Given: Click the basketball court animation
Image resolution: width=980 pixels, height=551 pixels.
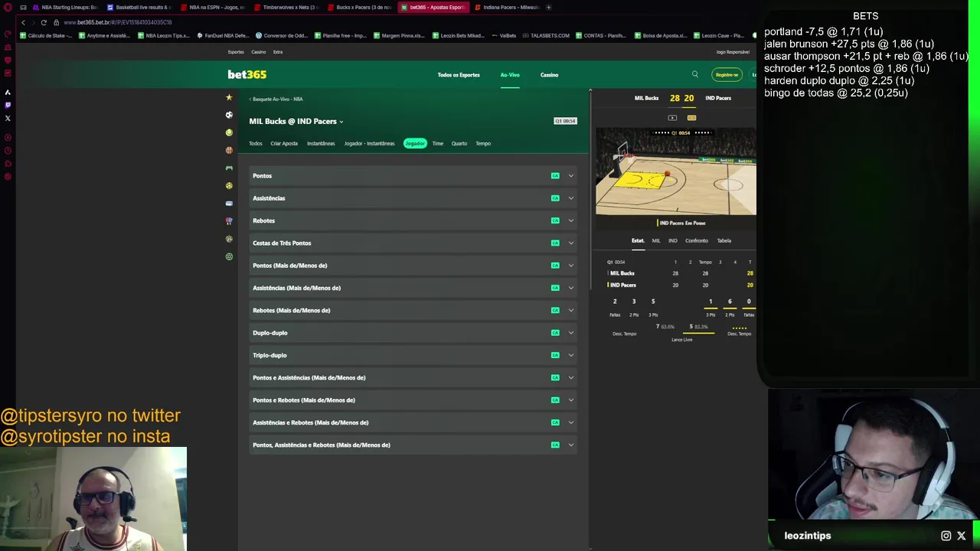Looking at the screenshot, I should pos(676,171).
